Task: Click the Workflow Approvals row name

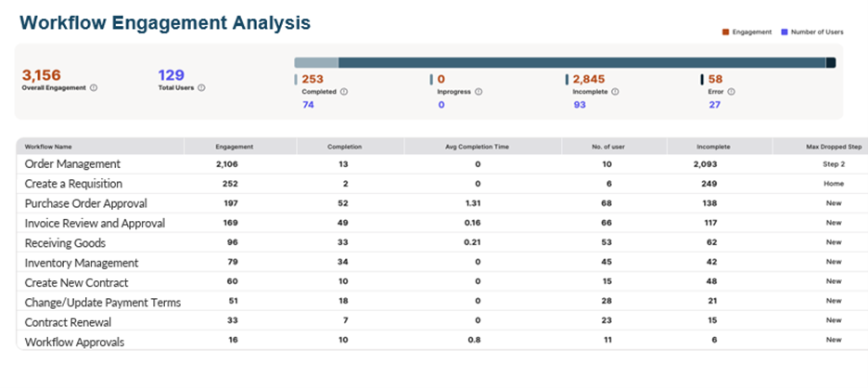Action: (x=74, y=342)
